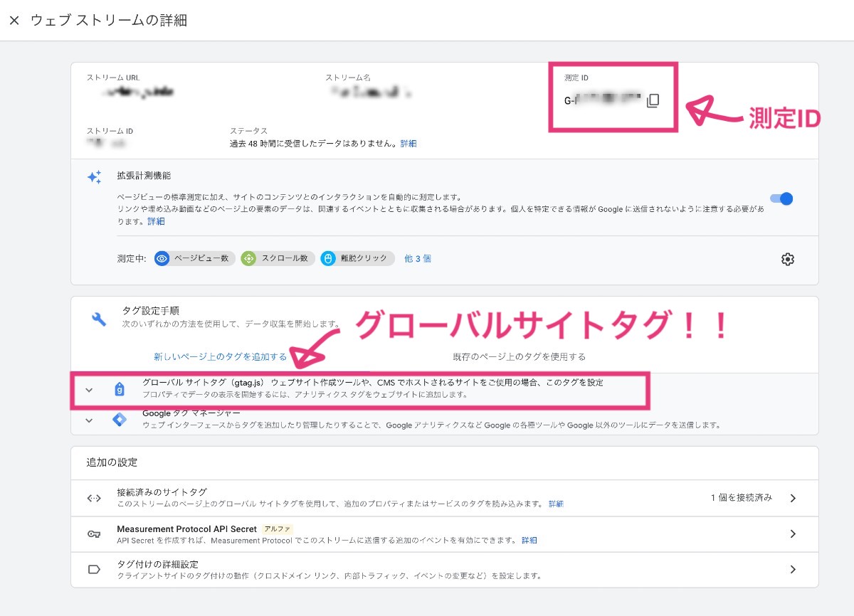Open 接続済みのサイトタグ row chevron
Viewport: 854px width, 616px height.
click(793, 498)
